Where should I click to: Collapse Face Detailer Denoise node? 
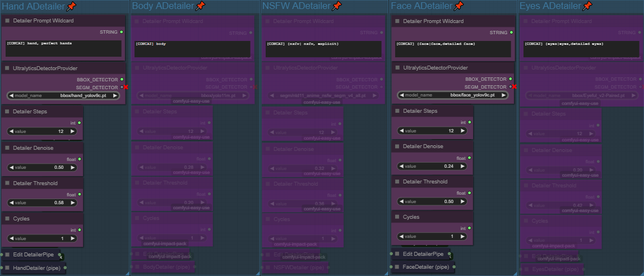397,146
